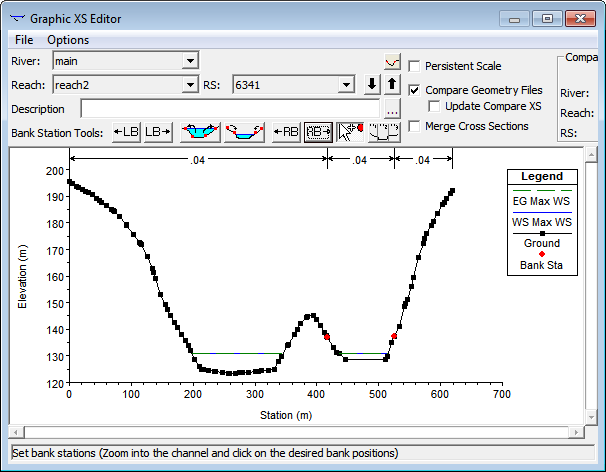Click the Graphic XS Editor title icon

(17, 18)
